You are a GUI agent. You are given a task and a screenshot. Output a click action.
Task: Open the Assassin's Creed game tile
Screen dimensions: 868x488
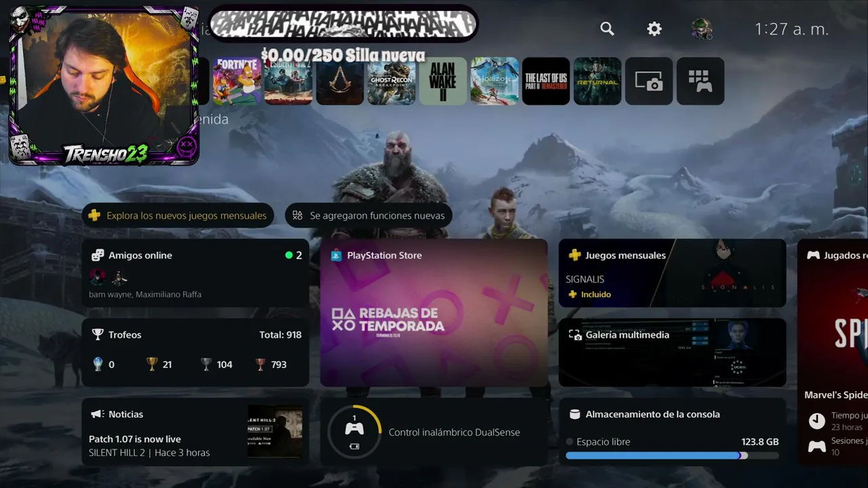pyautogui.click(x=340, y=81)
